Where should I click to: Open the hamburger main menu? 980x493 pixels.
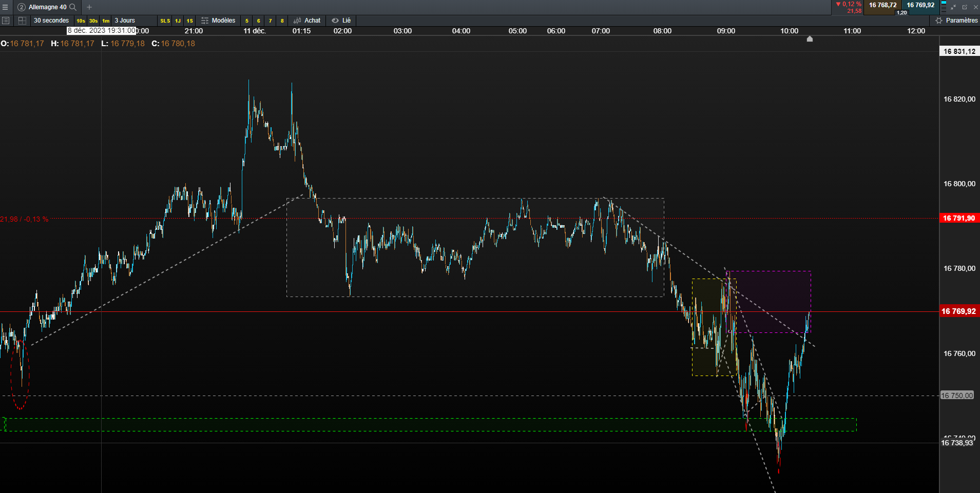[5, 7]
